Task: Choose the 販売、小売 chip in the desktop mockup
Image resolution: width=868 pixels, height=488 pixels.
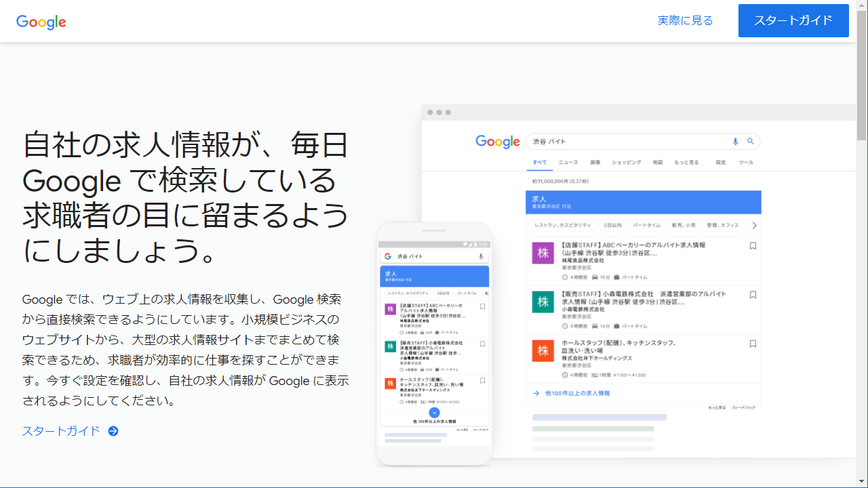Action: pyautogui.click(x=684, y=225)
